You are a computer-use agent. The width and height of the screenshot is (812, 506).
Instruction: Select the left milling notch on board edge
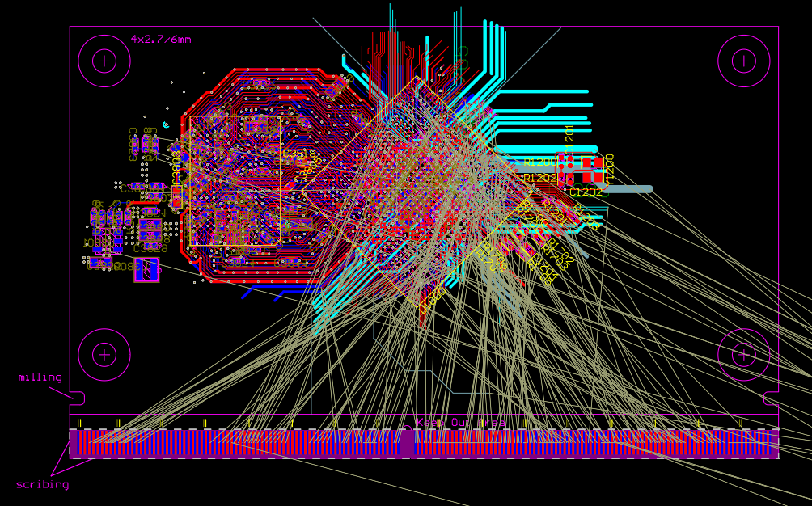click(x=77, y=398)
